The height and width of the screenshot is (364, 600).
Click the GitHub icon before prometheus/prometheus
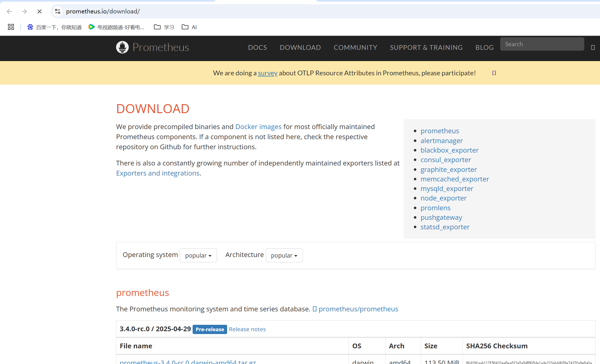315,309
